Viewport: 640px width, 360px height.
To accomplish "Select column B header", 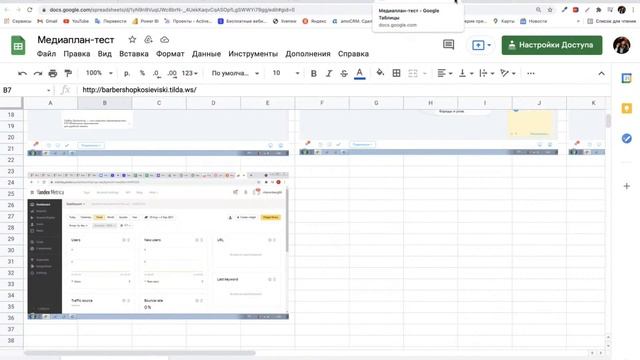I will 104,103.
